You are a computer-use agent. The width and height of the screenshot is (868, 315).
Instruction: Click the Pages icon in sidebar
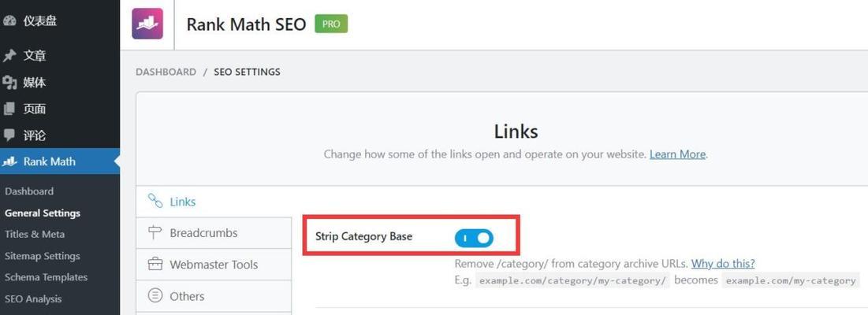tap(9, 109)
